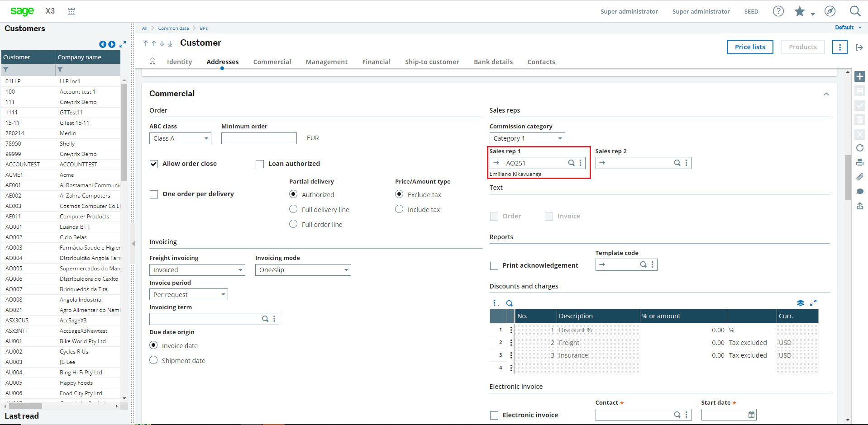Select Full order line radio
Viewport: 868px width, 425px height.
tap(293, 224)
